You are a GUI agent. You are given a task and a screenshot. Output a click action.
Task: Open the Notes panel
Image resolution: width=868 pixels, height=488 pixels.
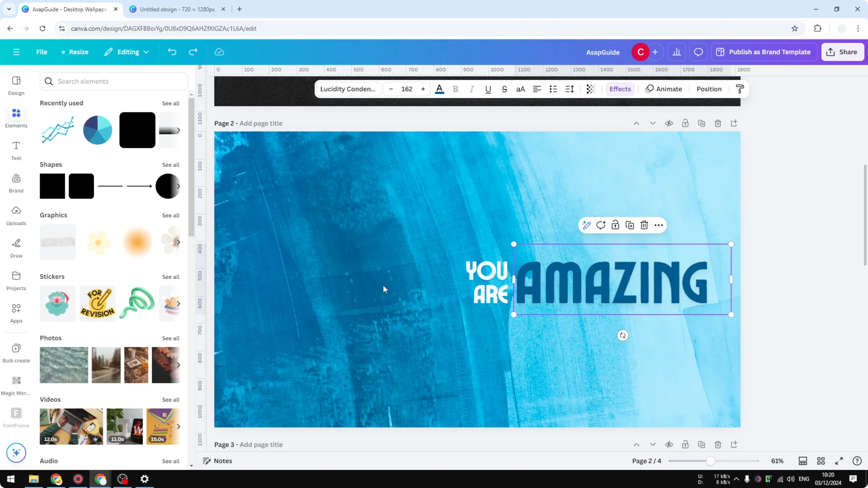(217, 461)
